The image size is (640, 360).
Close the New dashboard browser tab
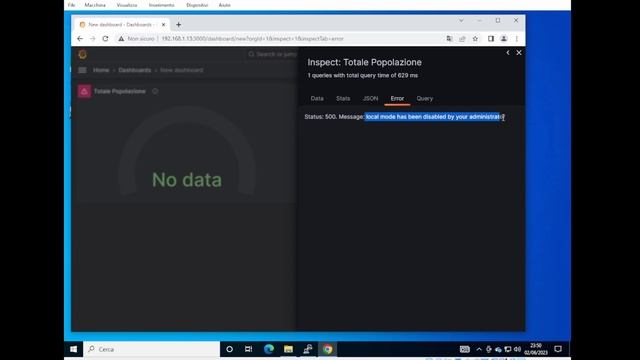tap(163, 25)
